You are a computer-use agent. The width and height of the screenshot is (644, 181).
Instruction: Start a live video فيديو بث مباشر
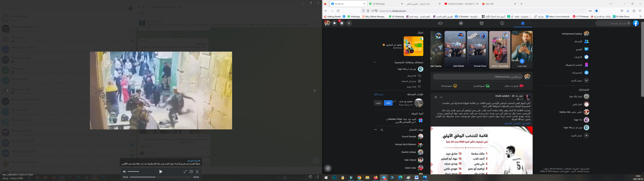(514, 86)
